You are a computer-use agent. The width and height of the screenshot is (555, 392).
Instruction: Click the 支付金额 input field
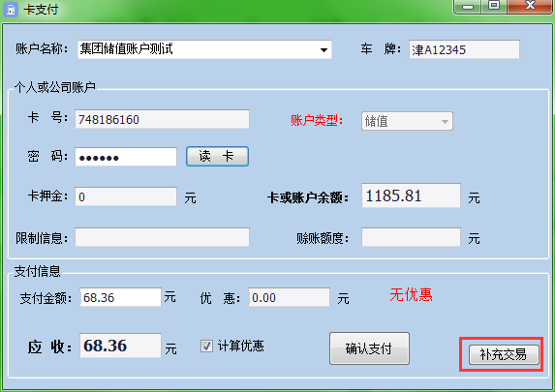[x=120, y=297]
